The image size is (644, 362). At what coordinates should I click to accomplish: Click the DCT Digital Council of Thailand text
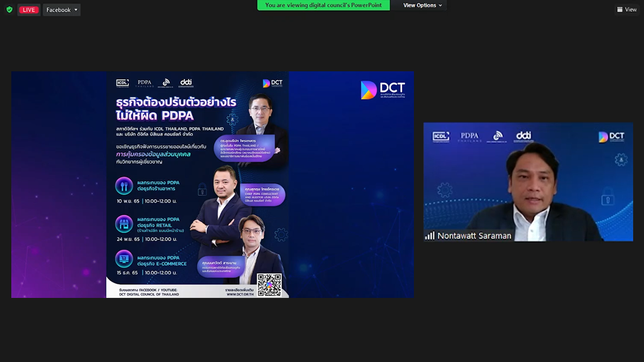point(149,294)
